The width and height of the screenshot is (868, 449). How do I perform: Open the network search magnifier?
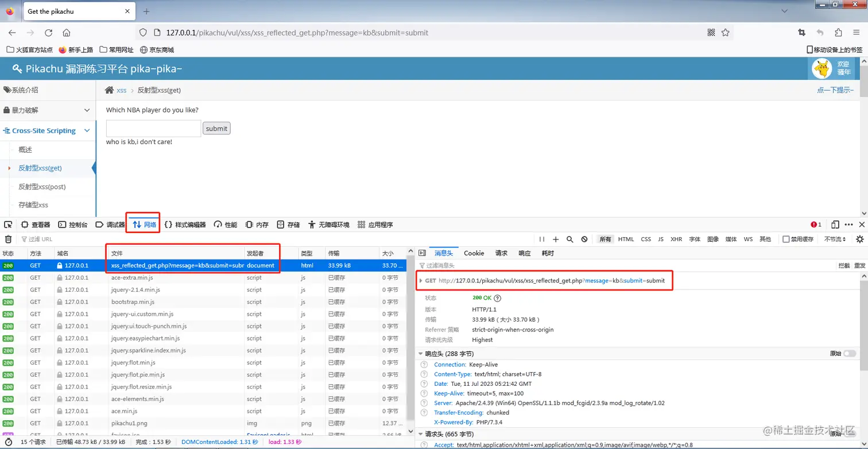tap(570, 239)
